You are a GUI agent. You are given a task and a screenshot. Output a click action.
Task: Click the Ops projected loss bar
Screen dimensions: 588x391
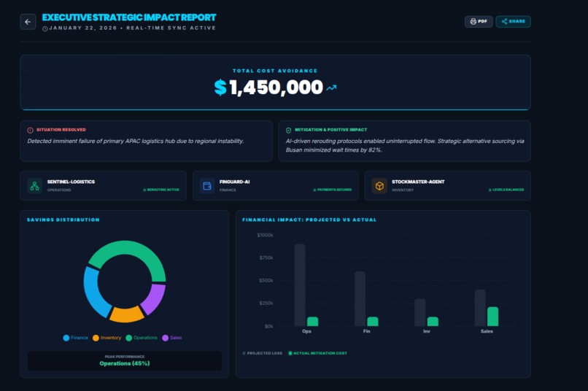[300, 285]
